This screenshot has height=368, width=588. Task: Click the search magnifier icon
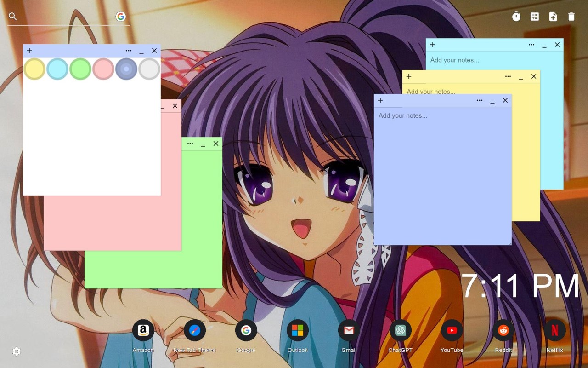click(x=13, y=17)
